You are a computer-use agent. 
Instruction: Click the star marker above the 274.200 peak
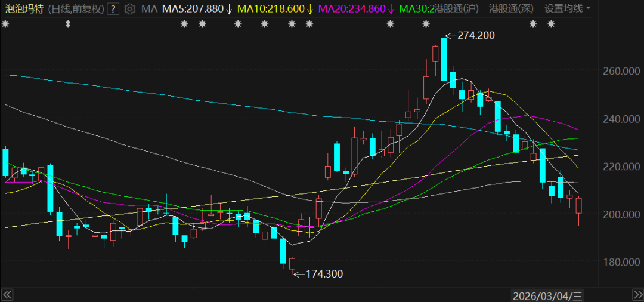(x=426, y=24)
